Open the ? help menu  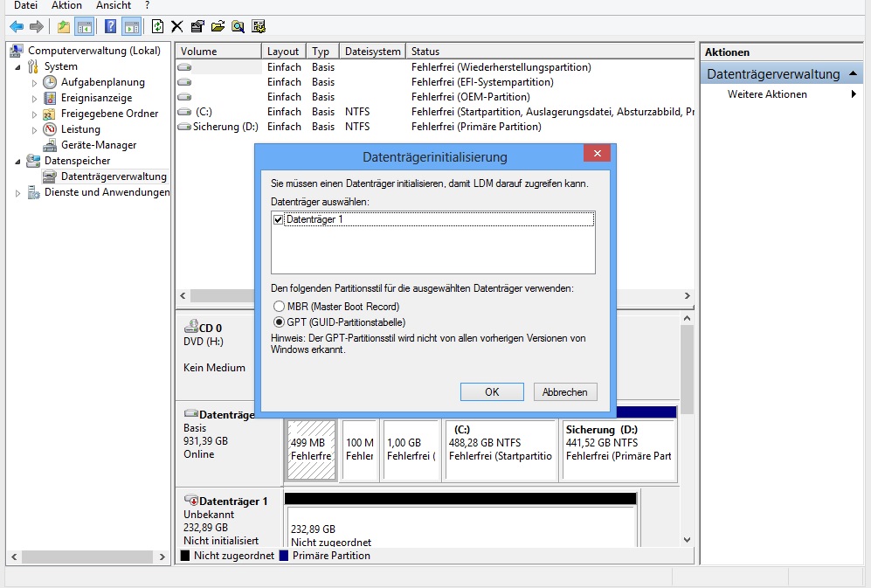[147, 5]
